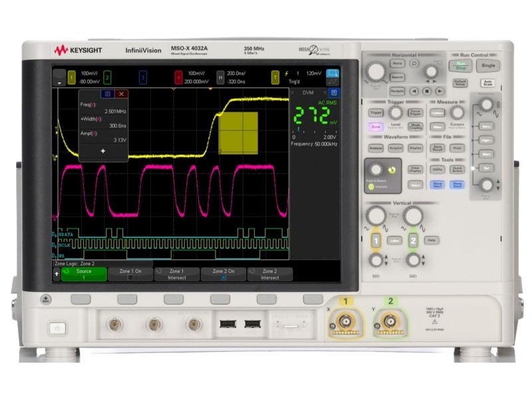Select the channel 4 red indicator on screen
The image size is (532, 397).
pyautogui.click(x=178, y=77)
